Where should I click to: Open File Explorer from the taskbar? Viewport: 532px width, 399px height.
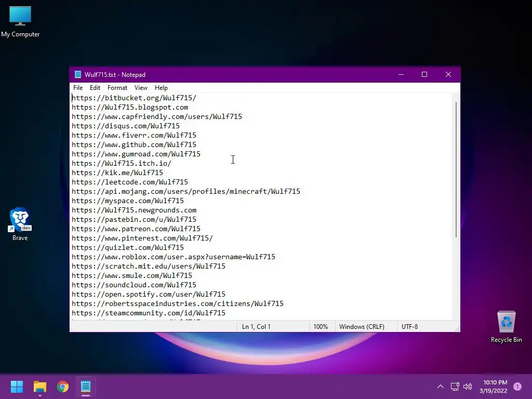(x=39, y=387)
